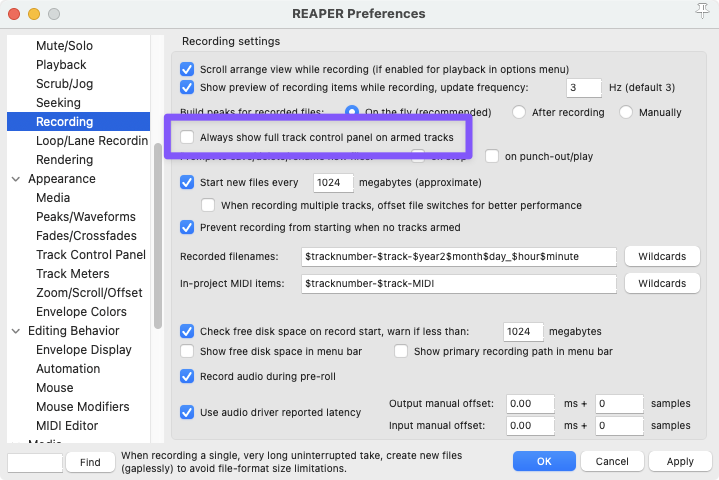
Task: Choose Manually for building peaks
Action: point(626,112)
